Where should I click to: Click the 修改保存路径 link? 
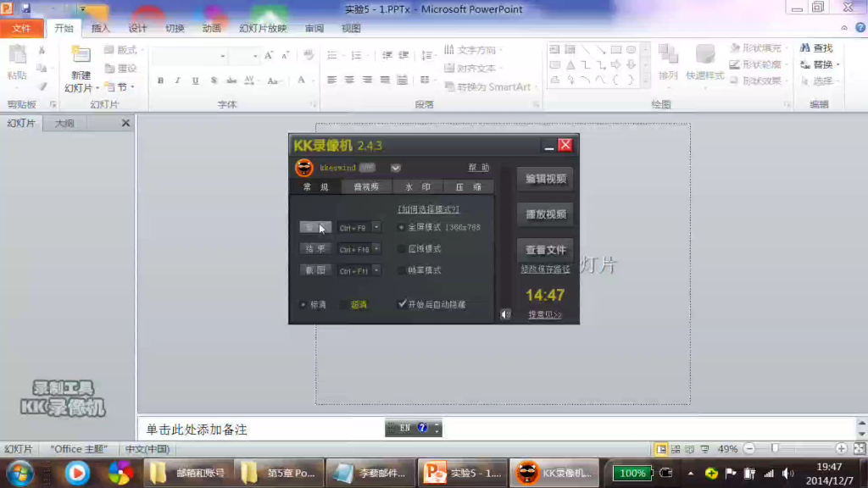pyautogui.click(x=545, y=269)
